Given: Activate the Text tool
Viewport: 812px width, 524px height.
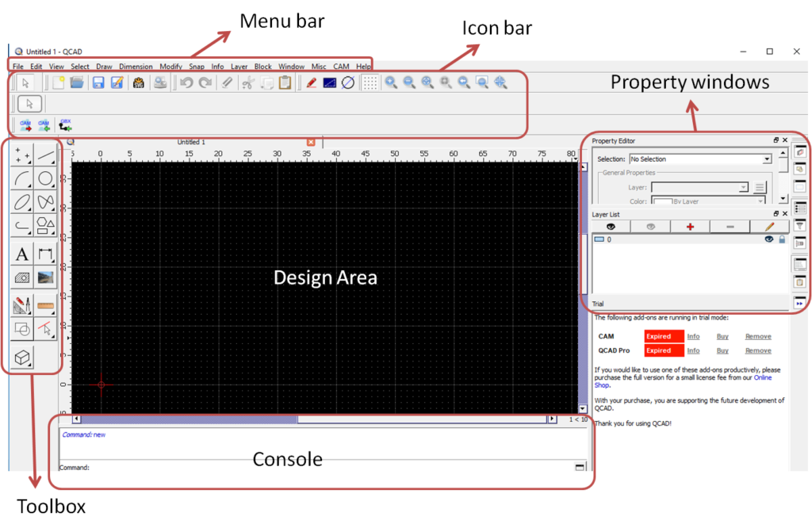Looking at the screenshot, I should 22,254.
